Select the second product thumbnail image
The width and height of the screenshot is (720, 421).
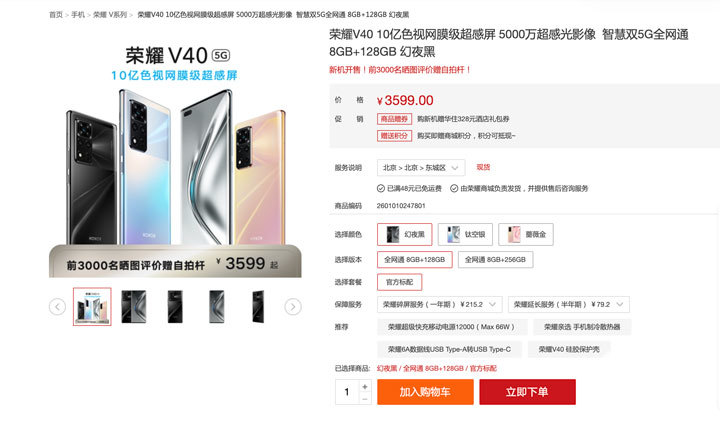[x=134, y=307]
